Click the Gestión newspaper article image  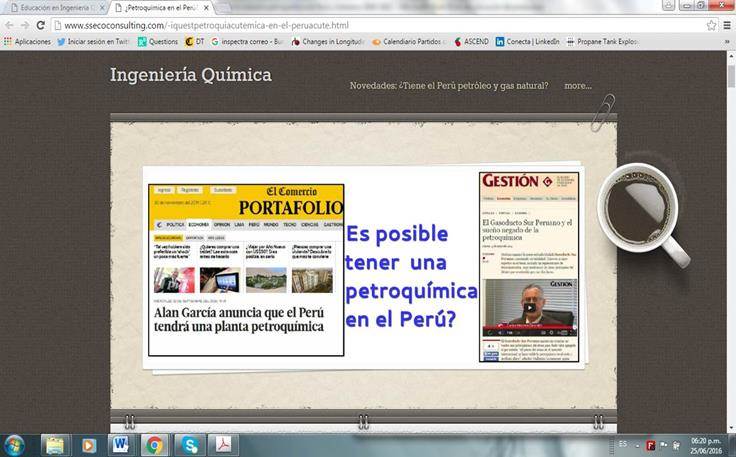[x=529, y=267]
